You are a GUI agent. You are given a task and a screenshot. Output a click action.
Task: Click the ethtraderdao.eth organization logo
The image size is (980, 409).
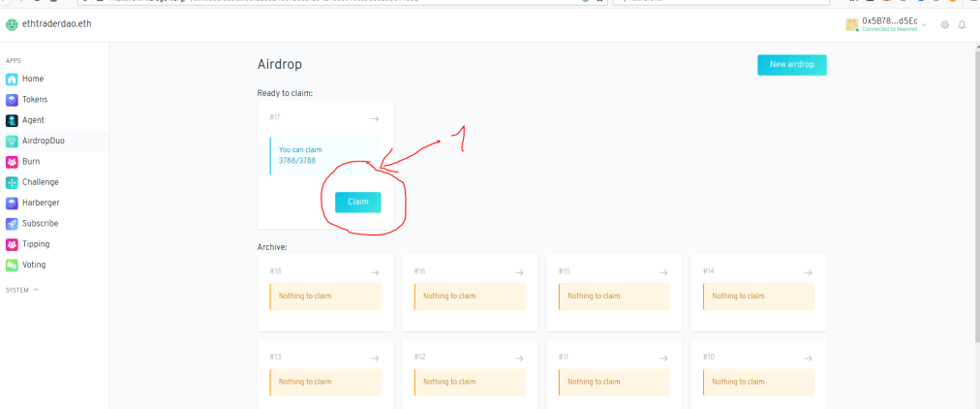point(12,25)
